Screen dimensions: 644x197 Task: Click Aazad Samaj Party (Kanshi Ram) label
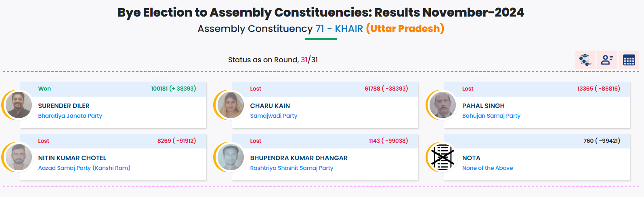coord(84,168)
